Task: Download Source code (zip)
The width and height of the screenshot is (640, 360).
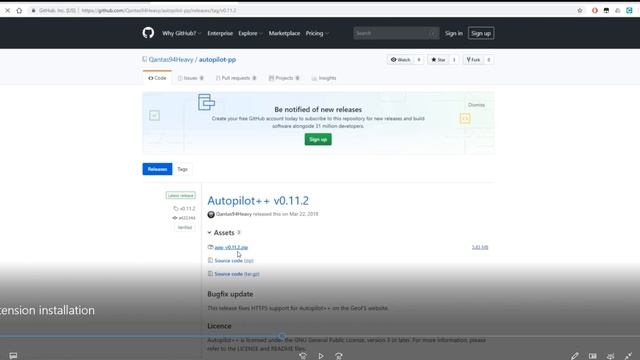Action: coord(234,260)
